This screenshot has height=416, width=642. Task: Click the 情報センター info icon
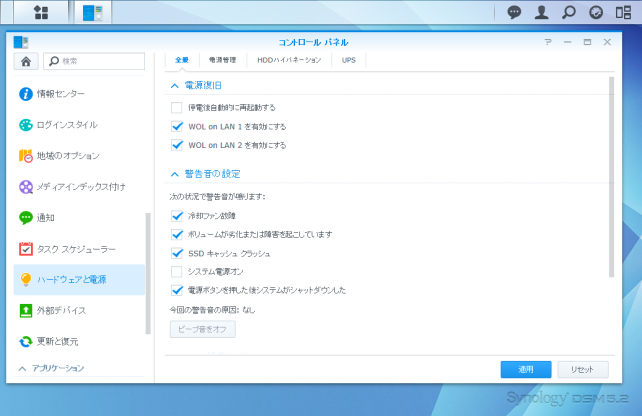[26, 94]
